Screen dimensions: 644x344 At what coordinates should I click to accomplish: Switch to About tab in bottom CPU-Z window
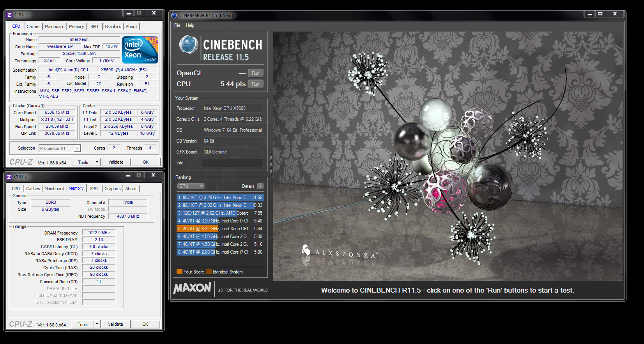point(131,189)
